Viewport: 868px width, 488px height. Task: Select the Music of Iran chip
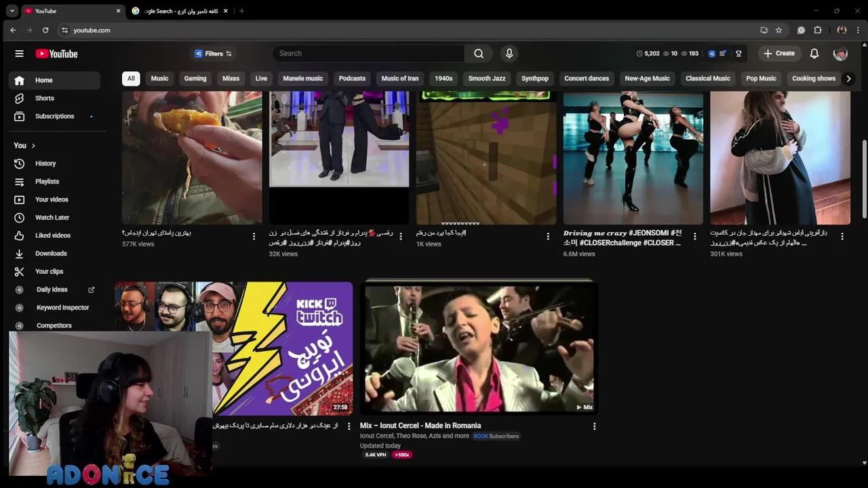(x=400, y=79)
